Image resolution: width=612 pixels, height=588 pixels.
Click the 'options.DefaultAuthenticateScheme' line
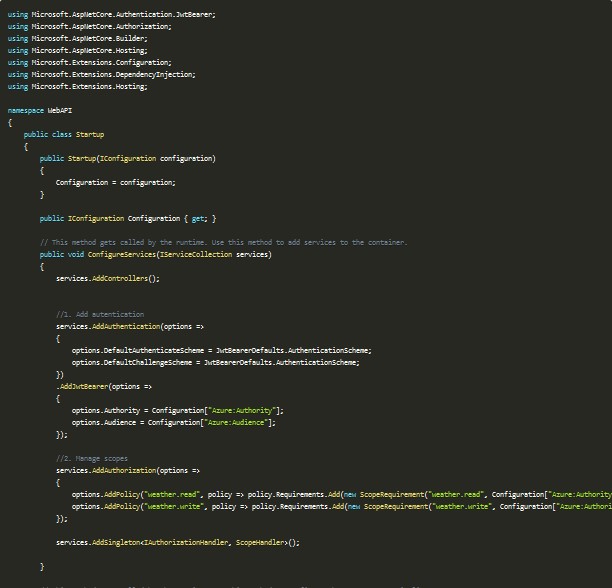[222, 350]
